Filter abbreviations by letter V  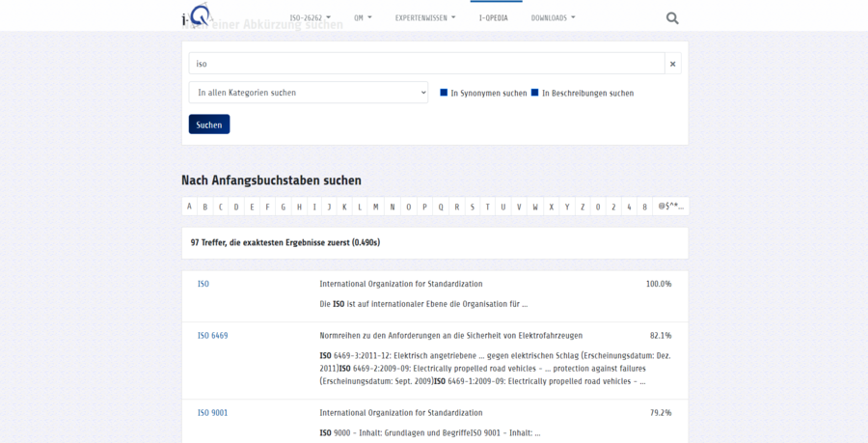[519, 207]
